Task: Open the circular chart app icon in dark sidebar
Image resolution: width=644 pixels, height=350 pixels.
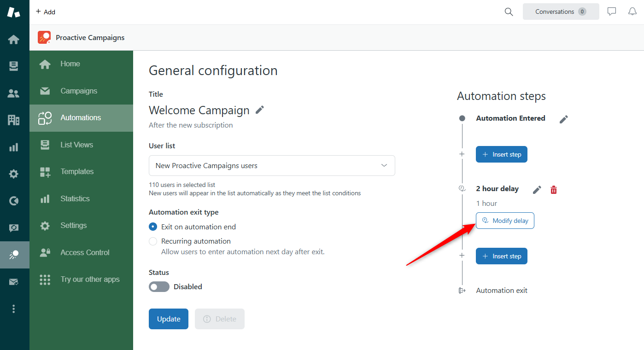Action: tap(14, 201)
